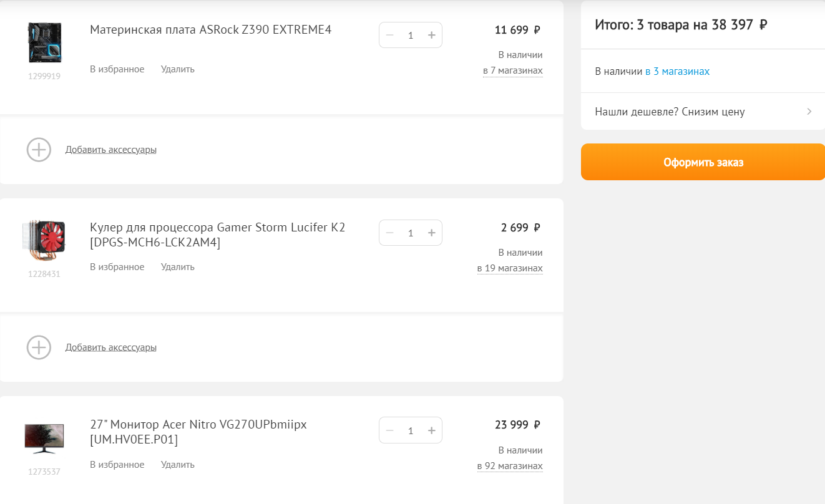Expand the 'Нашли дешевле? Снизим цену' chevron
The image size is (825, 504).
coord(809,112)
